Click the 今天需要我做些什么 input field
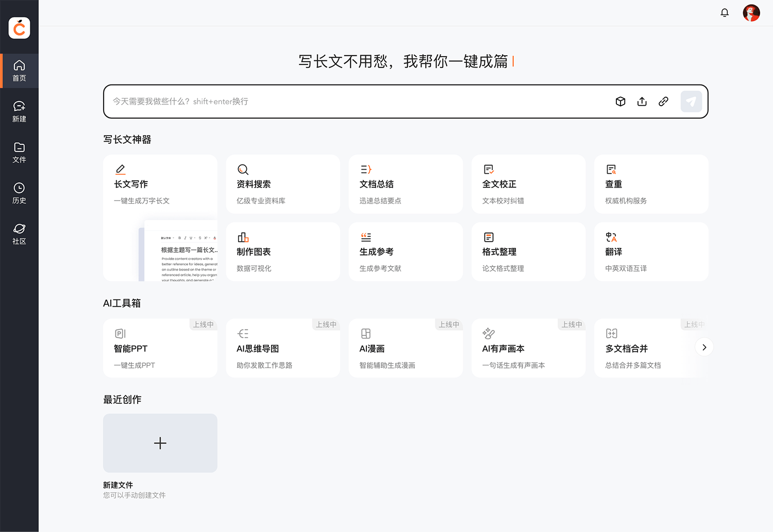773x532 pixels. [x=356, y=102]
